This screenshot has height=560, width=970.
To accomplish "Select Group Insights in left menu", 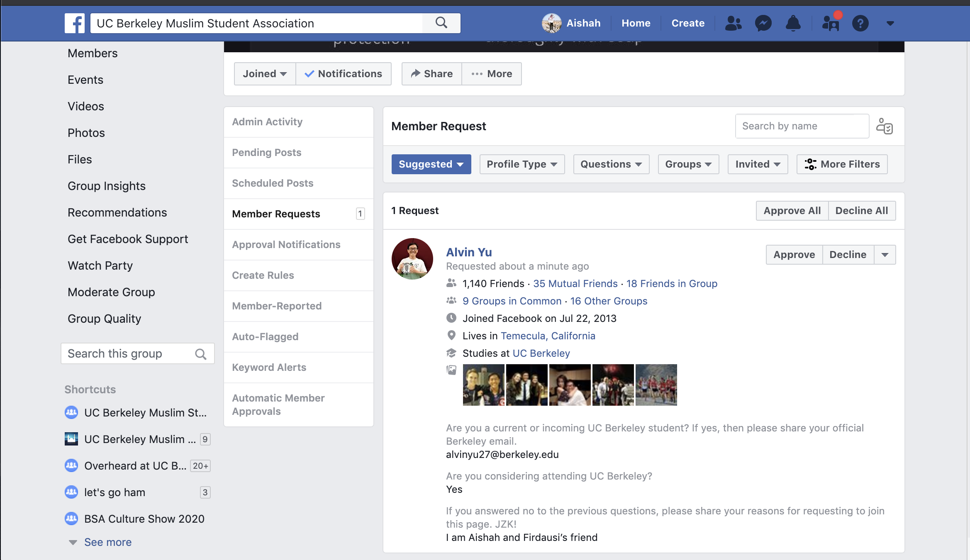I will pyautogui.click(x=107, y=186).
